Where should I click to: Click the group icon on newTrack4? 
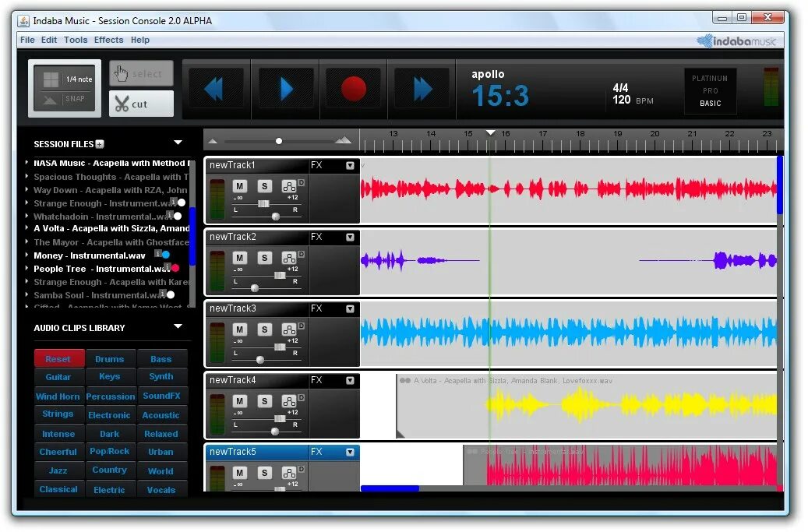tap(290, 402)
